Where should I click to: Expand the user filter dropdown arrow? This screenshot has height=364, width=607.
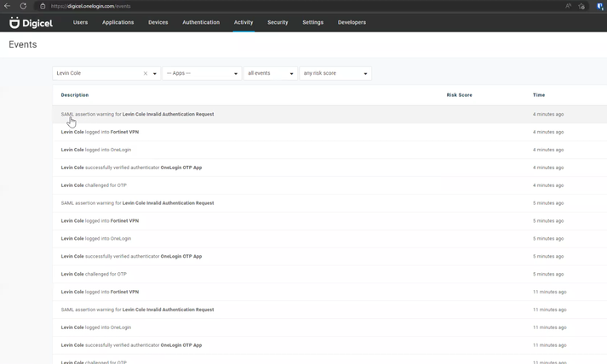(x=154, y=73)
